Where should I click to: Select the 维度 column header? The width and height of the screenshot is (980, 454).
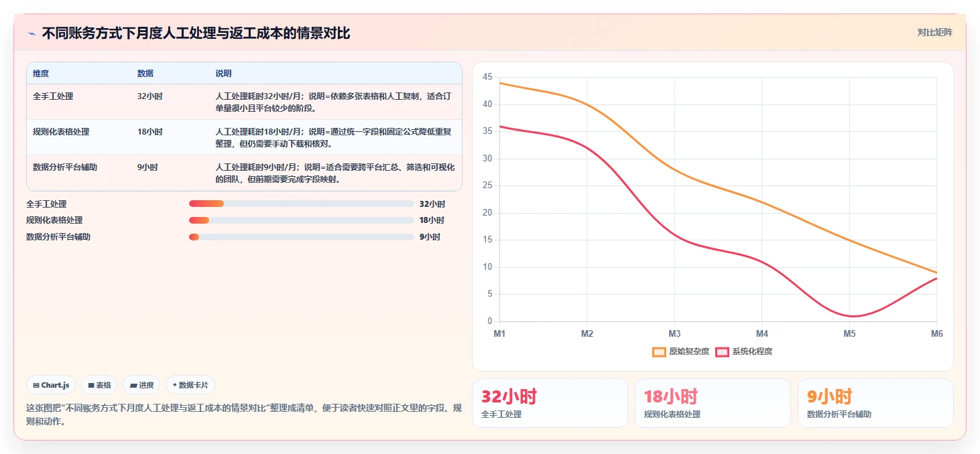tap(41, 73)
